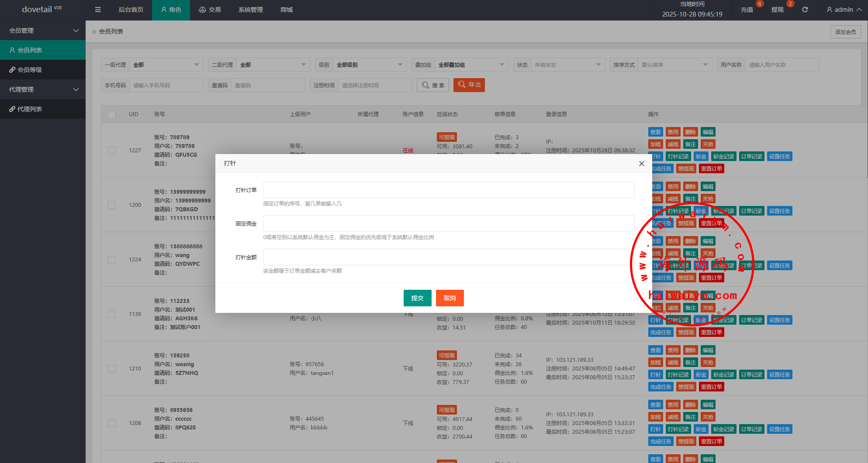868x463 pixels.
Task: Open the 系统管理 top menu
Action: (x=250, y=10)
